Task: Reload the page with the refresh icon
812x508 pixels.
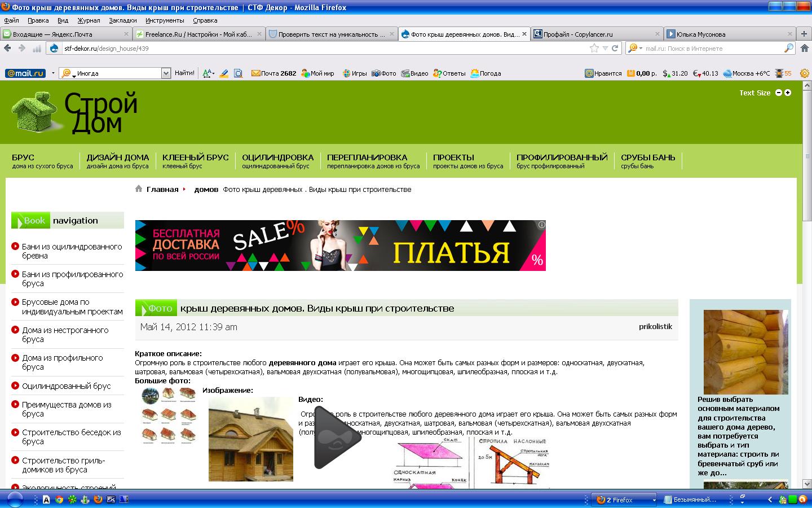Action: point(615,49)
